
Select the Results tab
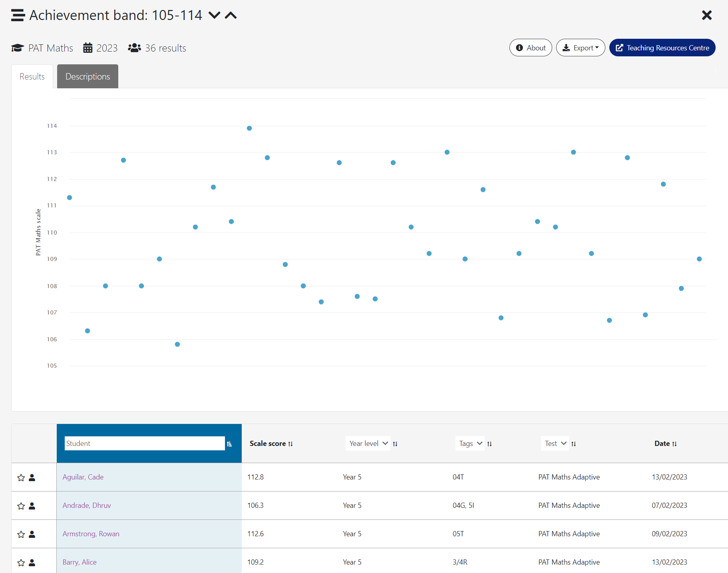coord(32,76)
